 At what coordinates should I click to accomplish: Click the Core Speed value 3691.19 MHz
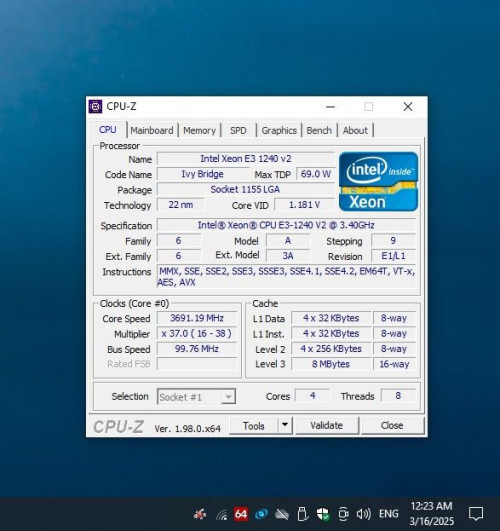(x=197, y=318)
